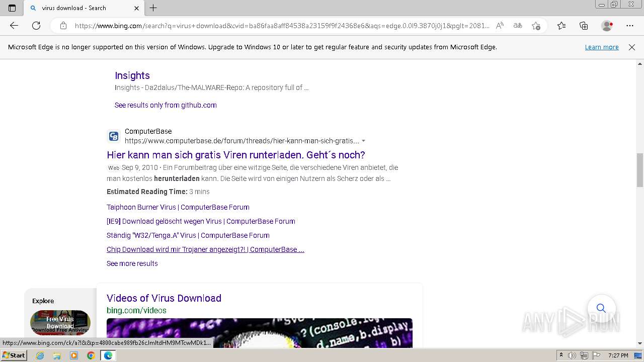Select Free Virus Download explore thumbnail

[x=60, y=322]
